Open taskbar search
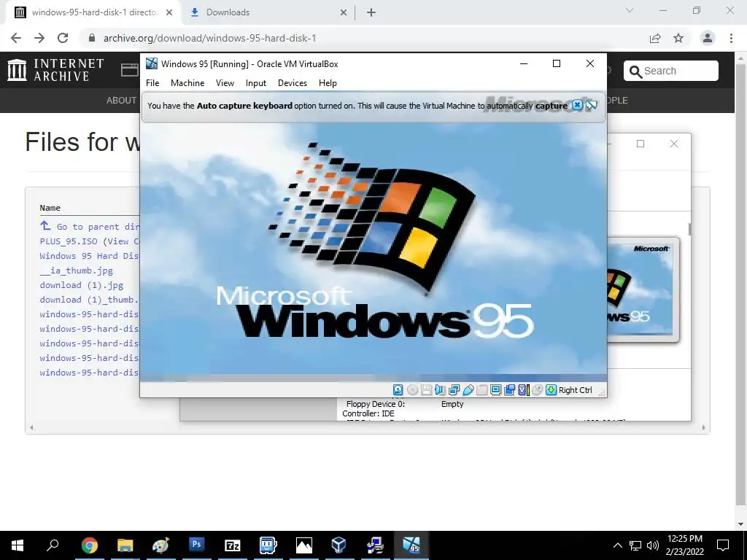The height and width of the screenshot is (560, 747). click(53, 545)
